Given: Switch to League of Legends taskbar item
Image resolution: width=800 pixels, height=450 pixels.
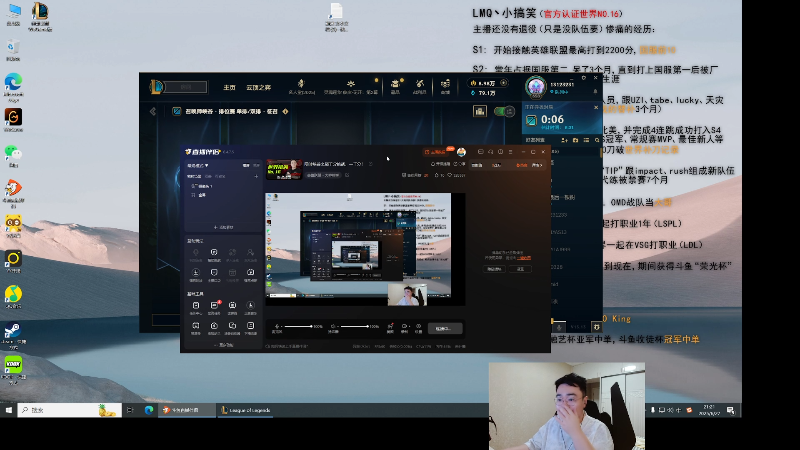Looking at the screenshot, I should 245,410.
